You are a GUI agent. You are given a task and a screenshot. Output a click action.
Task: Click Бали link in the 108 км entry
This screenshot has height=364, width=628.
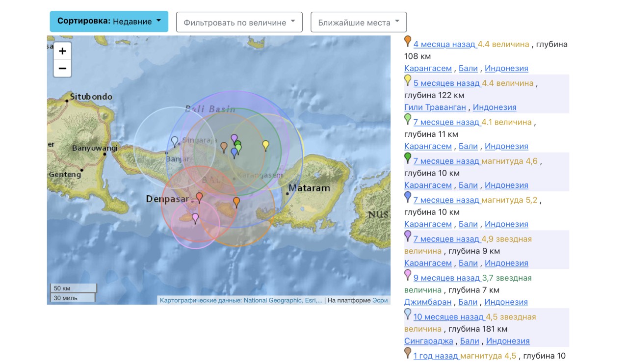tap(468, 68)
